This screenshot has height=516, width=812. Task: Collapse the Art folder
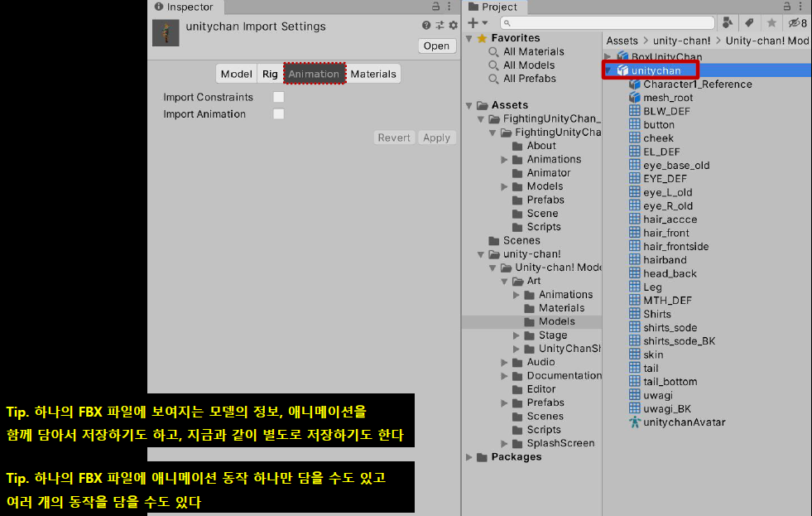coord(505,282)
